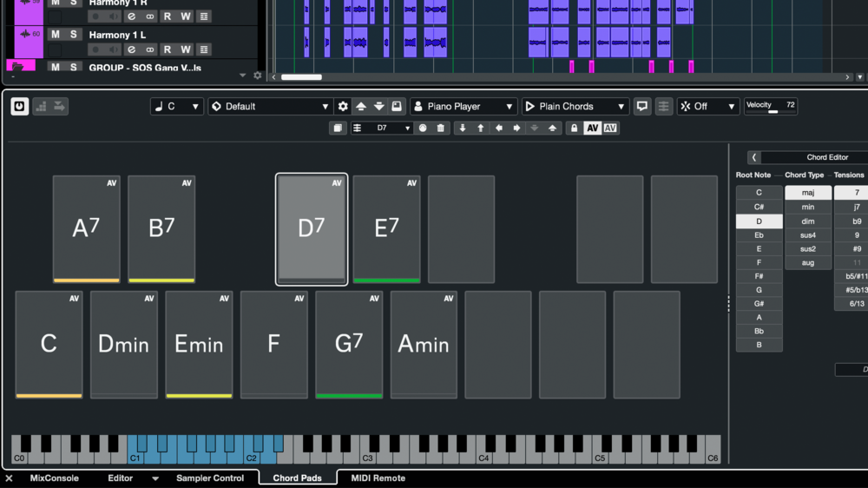
Task: Select root note F# in Chord Editor
Action: (759, 276)
